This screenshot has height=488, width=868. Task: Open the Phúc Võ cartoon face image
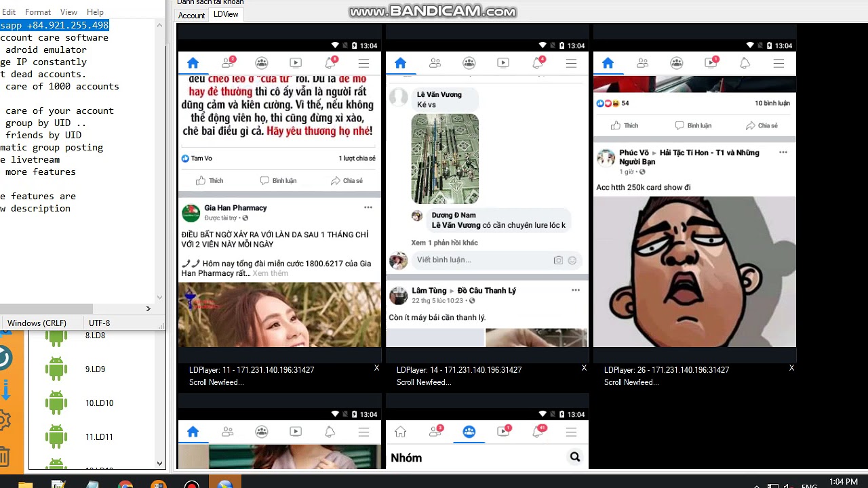pyautogui.click(x=694, y=272)
